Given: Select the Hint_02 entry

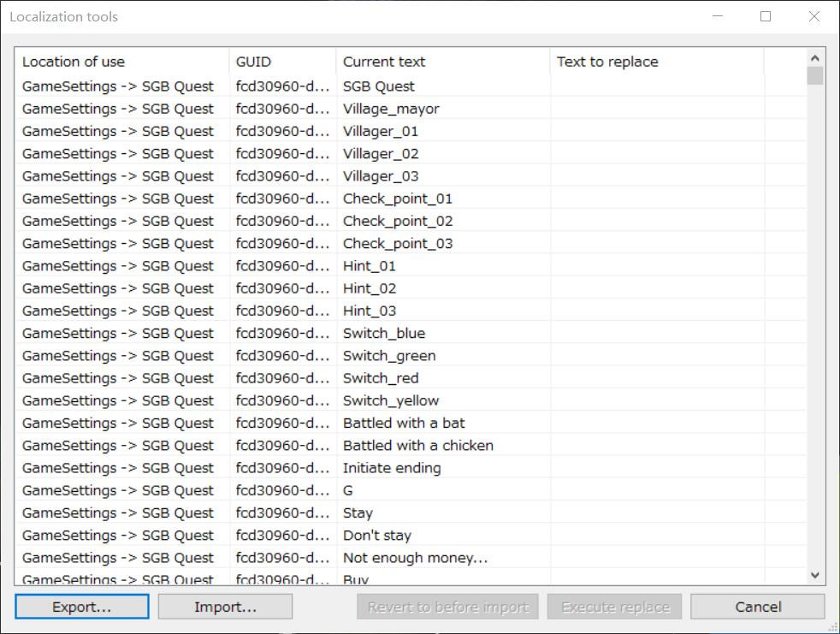Looking at the screenshot, I should tap(411, 289).
